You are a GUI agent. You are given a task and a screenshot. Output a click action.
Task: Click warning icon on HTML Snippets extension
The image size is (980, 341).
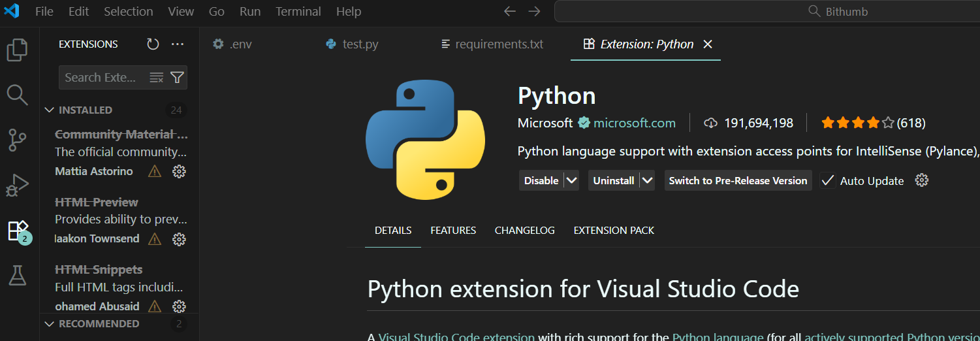155,306
